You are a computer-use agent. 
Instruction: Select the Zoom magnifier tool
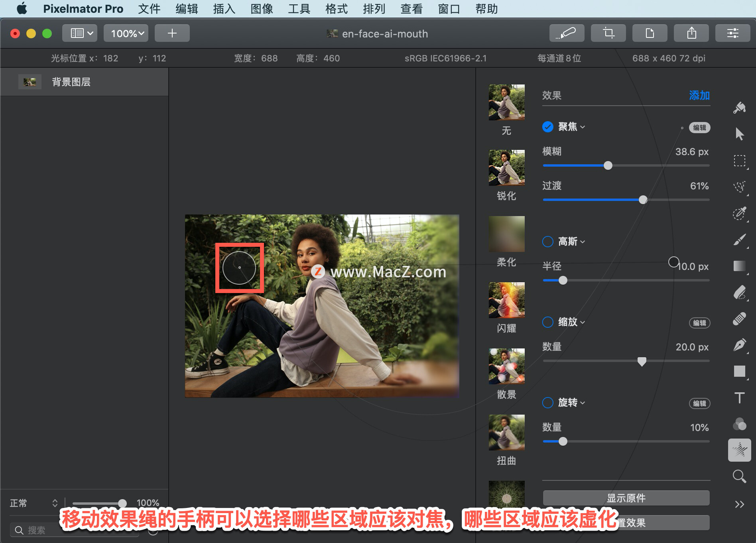(x=740, y=476)
